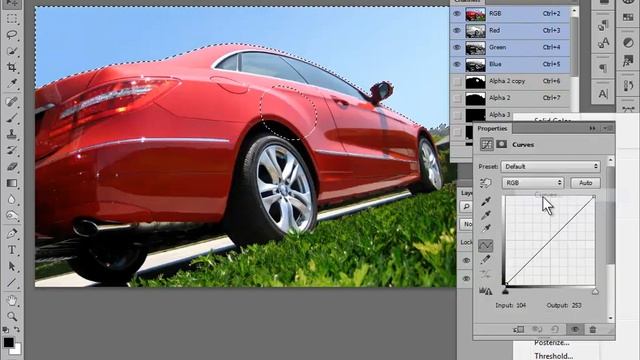This screenshot has width=640, height=360.
Task: Reset default foreground and background colors
Action: 5,329
